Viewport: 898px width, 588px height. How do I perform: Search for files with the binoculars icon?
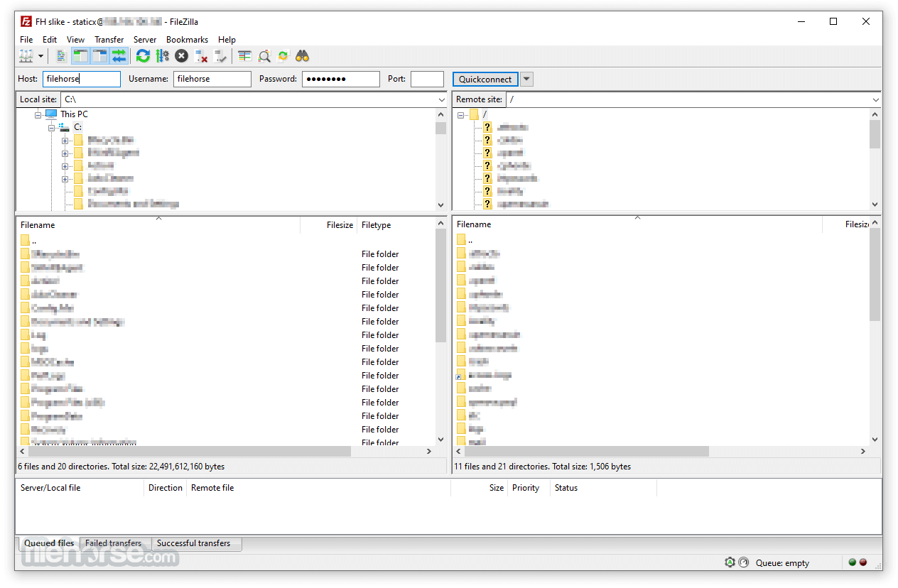303,56
